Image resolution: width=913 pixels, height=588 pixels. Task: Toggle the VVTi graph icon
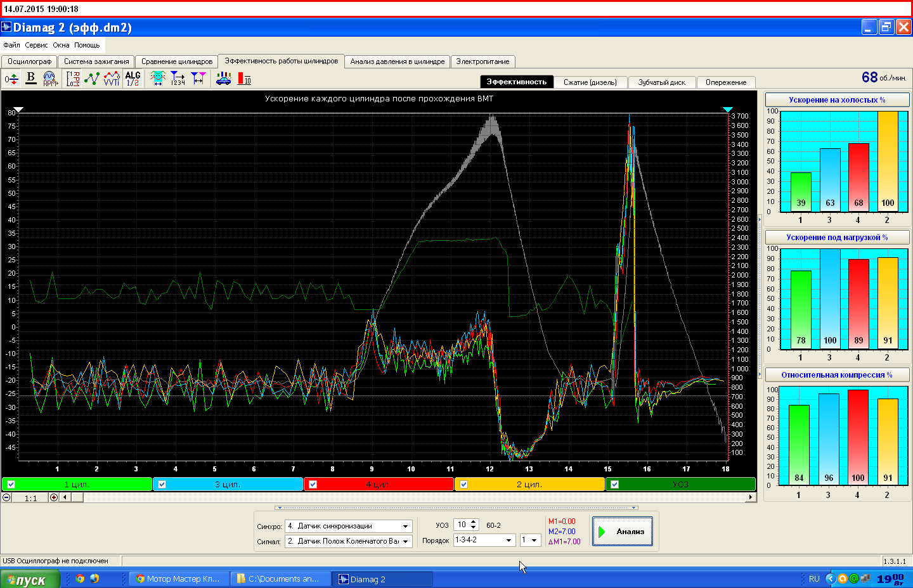pos(112,79)
